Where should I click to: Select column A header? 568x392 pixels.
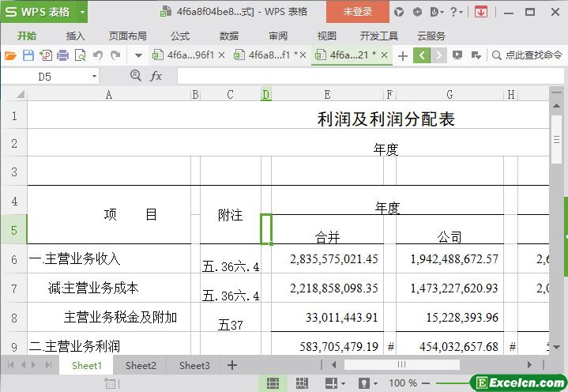tap(109, 95)
